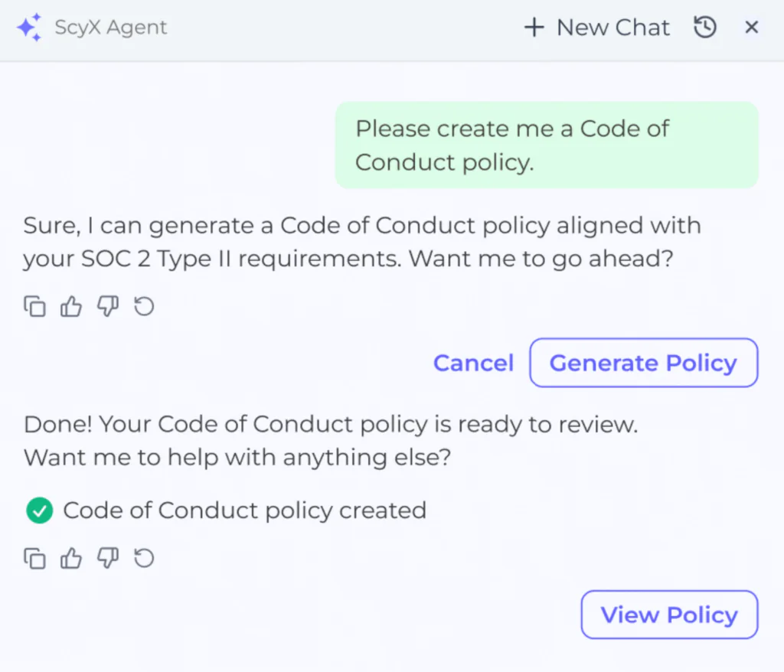Give thumbs up to the first response
784x672 pixels.
(x=70, y=305)
